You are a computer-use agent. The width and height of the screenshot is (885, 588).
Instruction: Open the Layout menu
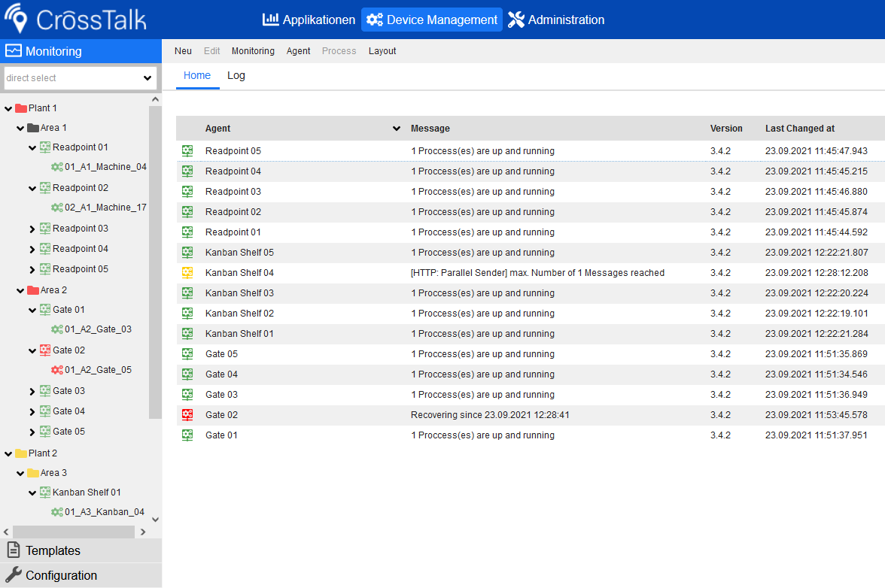point(382,50)
